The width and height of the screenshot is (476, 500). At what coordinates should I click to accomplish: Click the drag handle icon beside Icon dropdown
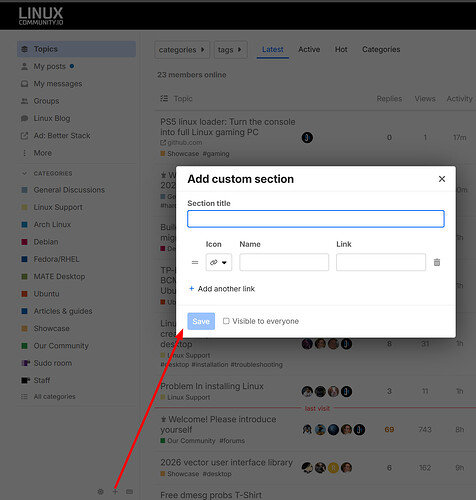(x=195, y=262)
